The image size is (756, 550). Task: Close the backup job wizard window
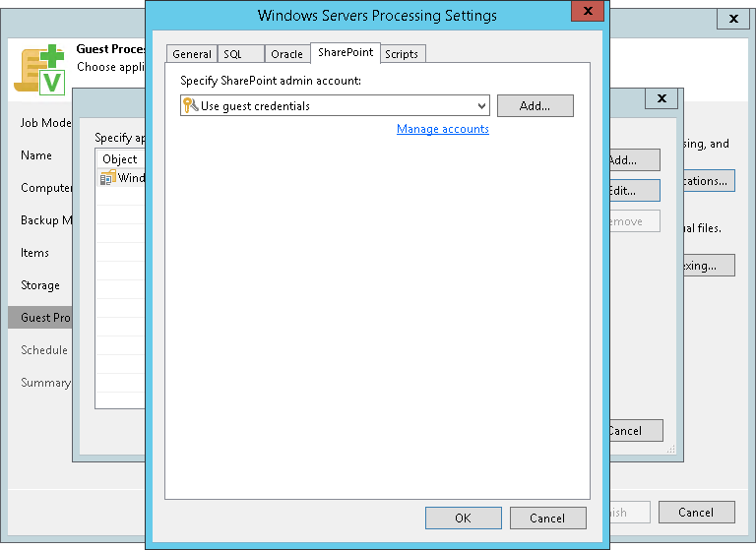(x=733, y=19)
